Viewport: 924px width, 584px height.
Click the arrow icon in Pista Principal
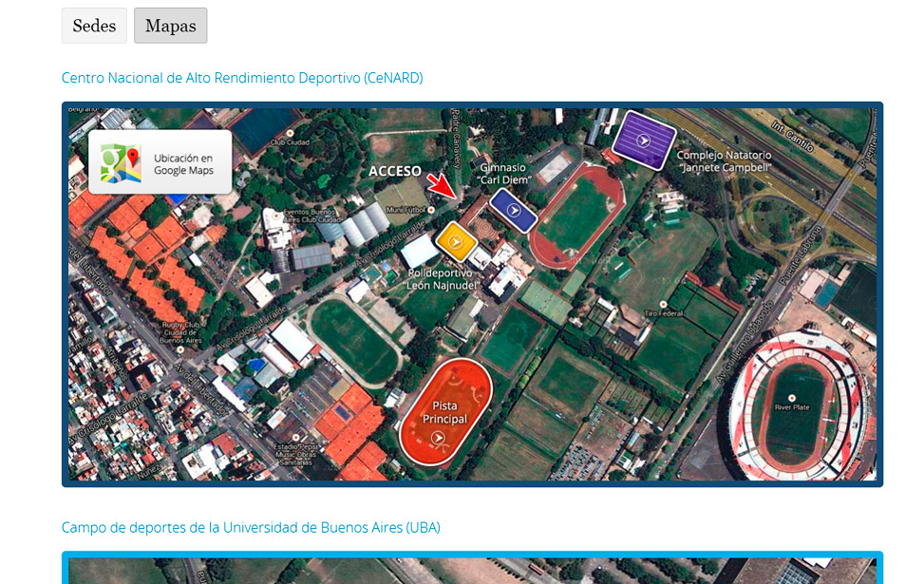tap(438, 437)
